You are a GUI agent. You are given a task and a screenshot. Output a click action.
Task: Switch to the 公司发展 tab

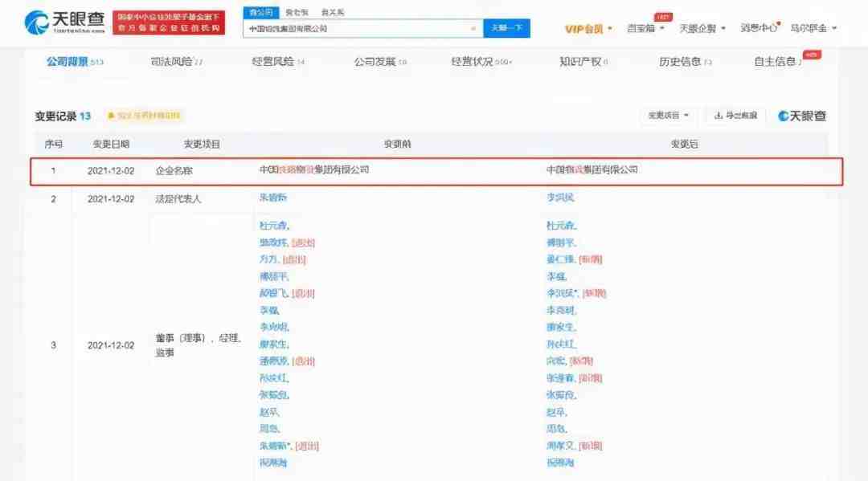[x=380, y=62]
